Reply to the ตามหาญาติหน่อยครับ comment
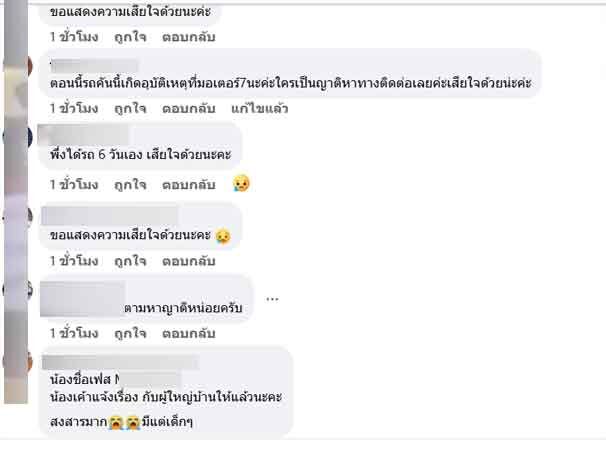 point(189,333)
